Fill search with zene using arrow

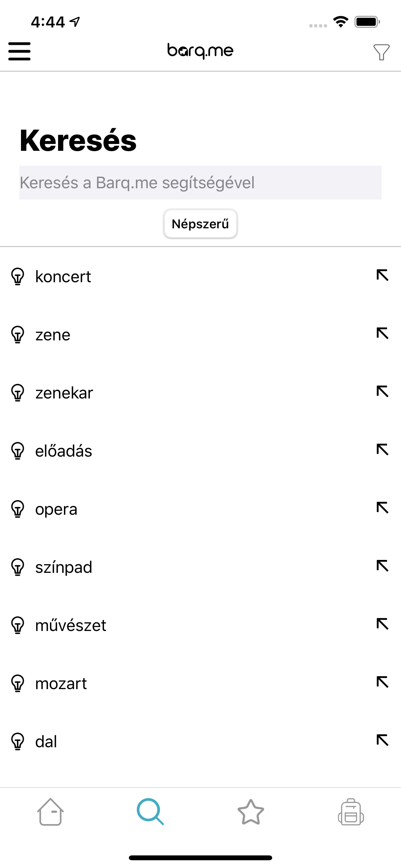[383, 334]
